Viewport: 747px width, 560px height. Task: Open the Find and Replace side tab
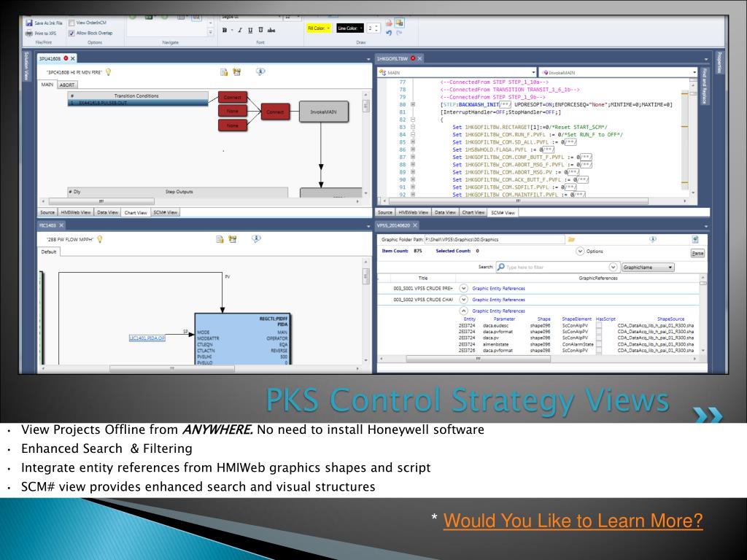click(704, 86)
